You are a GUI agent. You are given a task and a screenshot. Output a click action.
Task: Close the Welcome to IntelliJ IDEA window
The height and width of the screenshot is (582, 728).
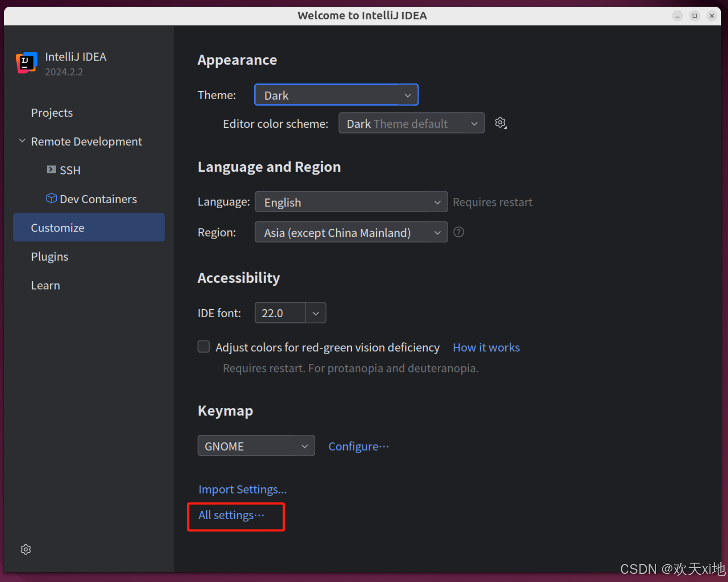tap(711, 16)
